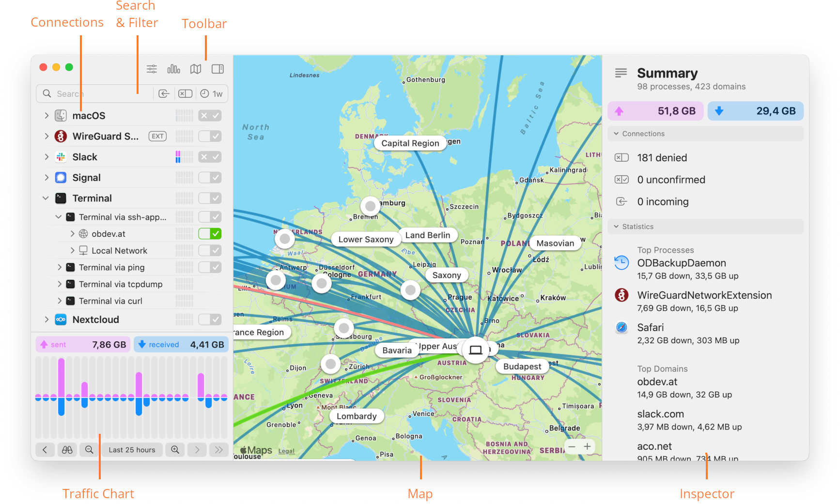840x504 pixels.
Task: Toggle the Slack rule switch
Action: click(x=210, y=157)
